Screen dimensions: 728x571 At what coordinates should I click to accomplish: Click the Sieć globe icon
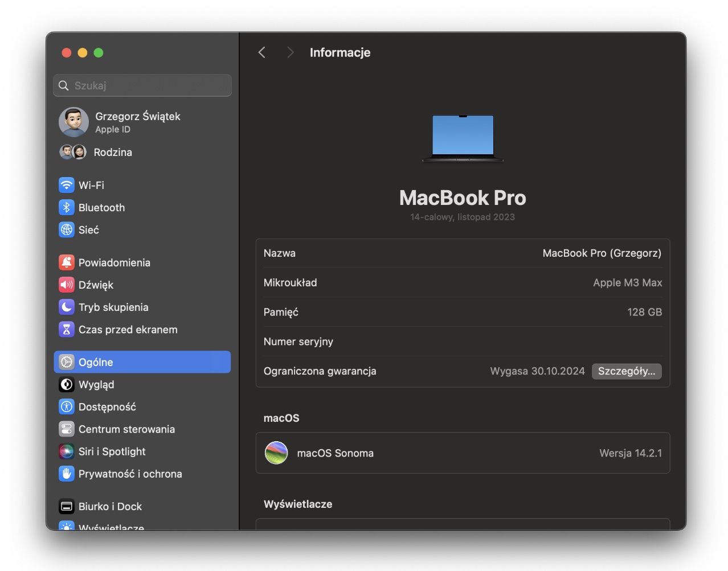coord(67,229)
